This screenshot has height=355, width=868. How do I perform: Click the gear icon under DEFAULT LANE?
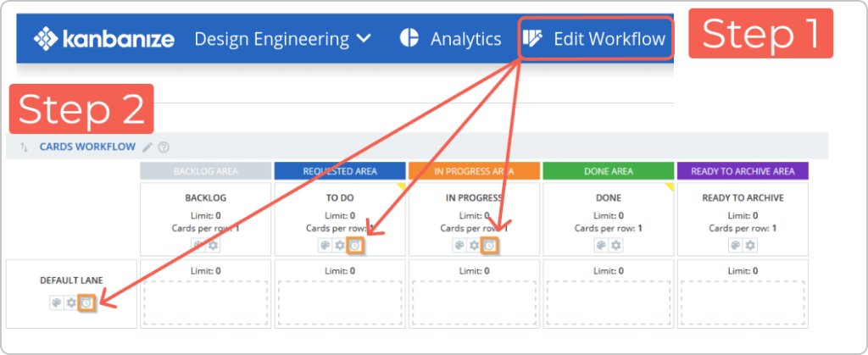(71, 303)
